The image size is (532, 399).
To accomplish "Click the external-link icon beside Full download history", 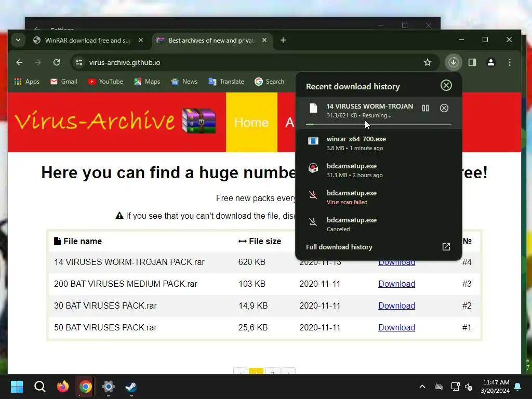I will [446, 247].
